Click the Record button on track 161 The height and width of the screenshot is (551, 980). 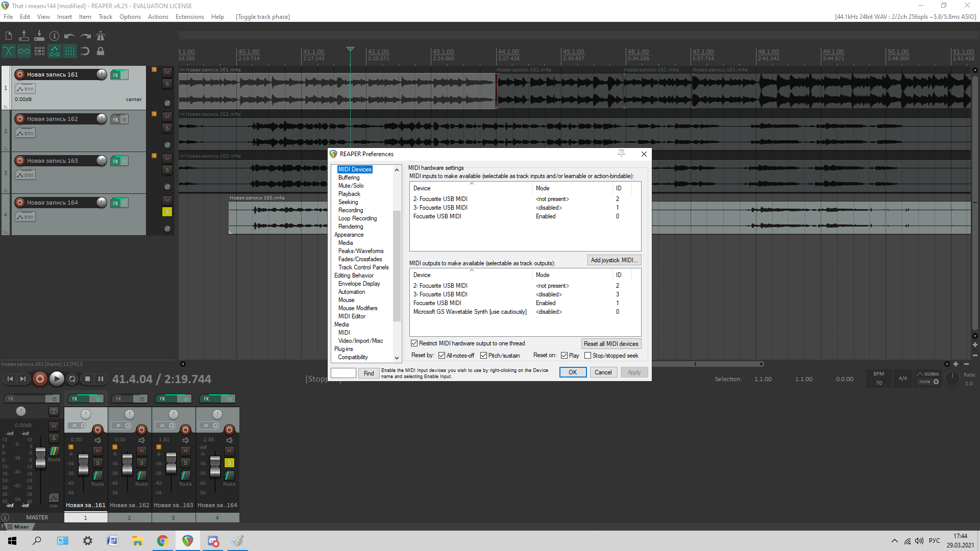coord(19,74)
